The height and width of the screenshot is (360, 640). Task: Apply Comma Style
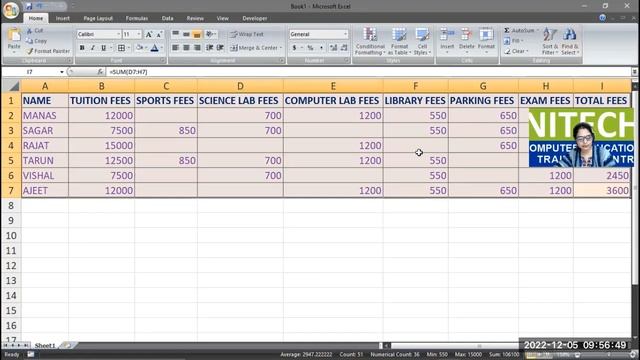pyautogui.click(x=321, y=48)
